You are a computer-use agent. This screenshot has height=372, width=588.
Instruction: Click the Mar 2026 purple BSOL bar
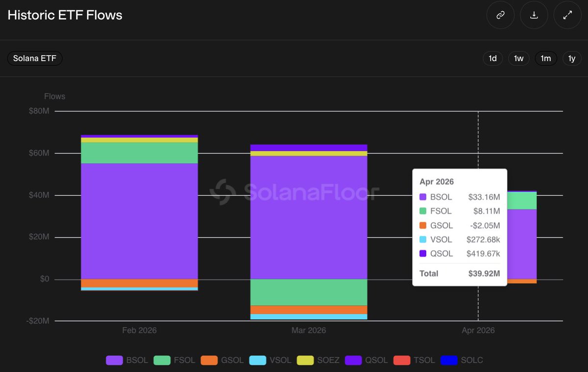(309, 217)
